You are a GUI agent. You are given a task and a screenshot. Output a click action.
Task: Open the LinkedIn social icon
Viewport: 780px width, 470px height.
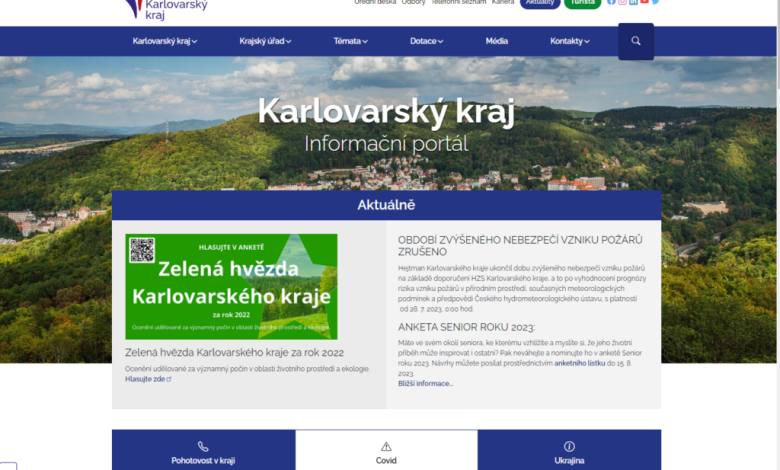[633, 2]
